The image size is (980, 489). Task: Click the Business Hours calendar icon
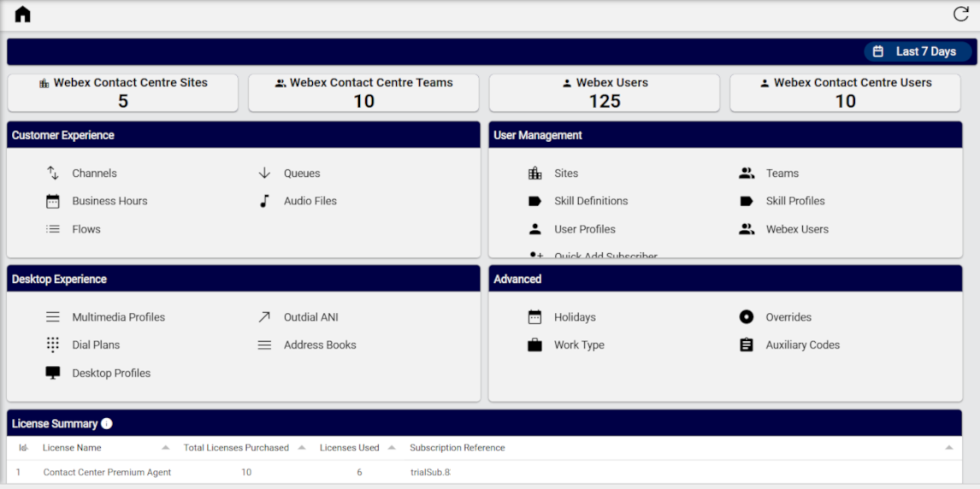(53, 201)
